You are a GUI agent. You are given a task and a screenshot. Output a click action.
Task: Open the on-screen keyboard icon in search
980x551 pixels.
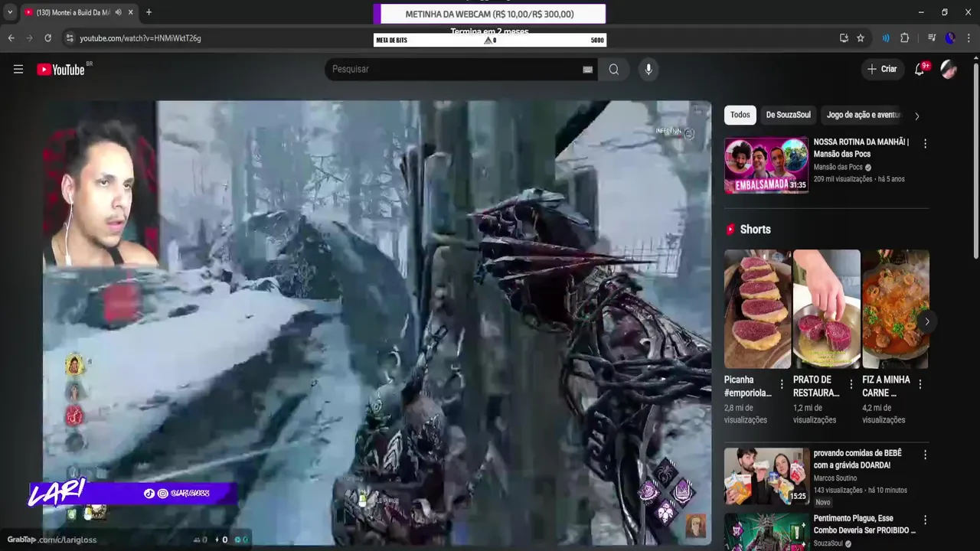tap(587, 70)
